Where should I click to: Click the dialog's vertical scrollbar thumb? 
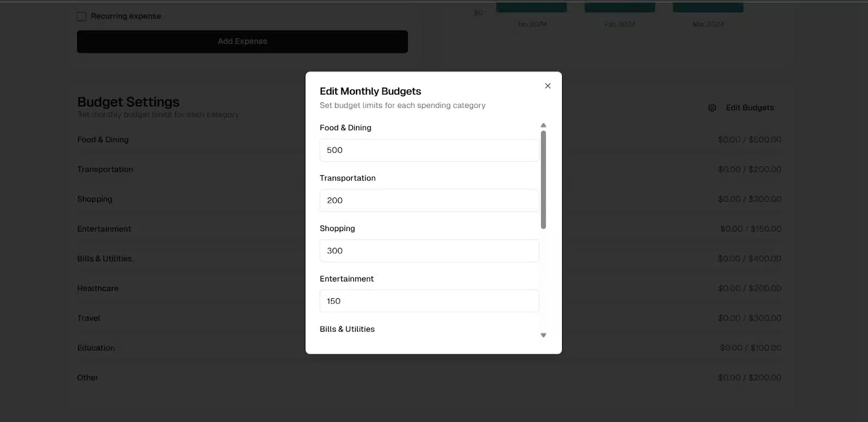point(543,180)
